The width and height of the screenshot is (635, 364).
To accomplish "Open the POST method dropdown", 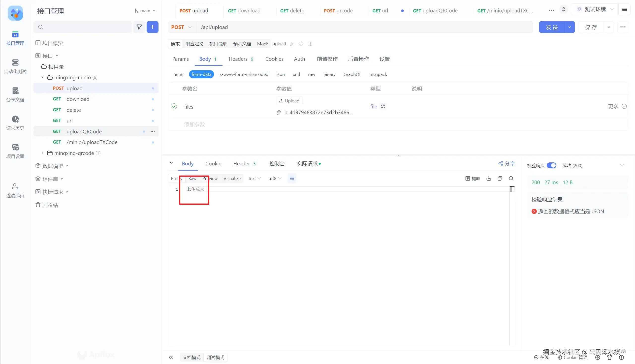I will (182, 27).
